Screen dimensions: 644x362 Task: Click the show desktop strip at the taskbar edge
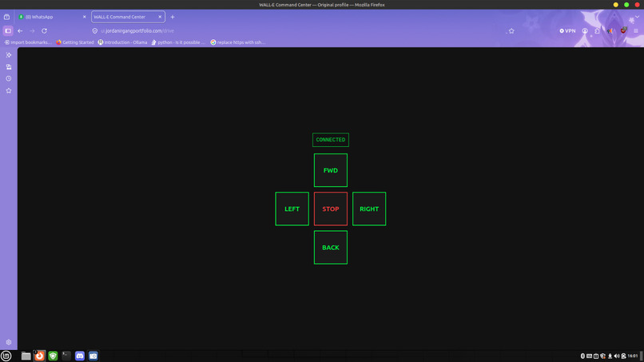[x=642, y=356]
